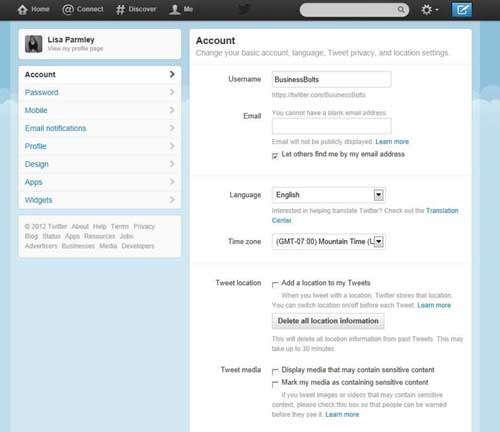
Task: Open the Me tab
Action: coord(181,9)
